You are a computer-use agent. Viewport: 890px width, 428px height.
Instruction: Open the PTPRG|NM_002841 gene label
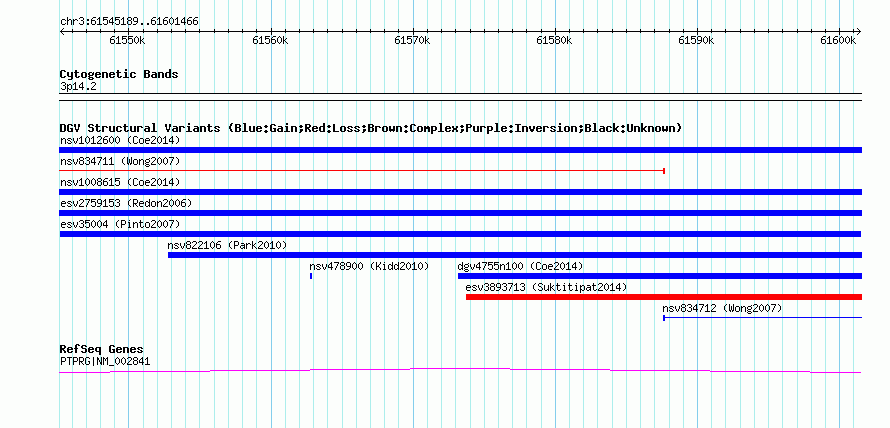coord(105,361)
